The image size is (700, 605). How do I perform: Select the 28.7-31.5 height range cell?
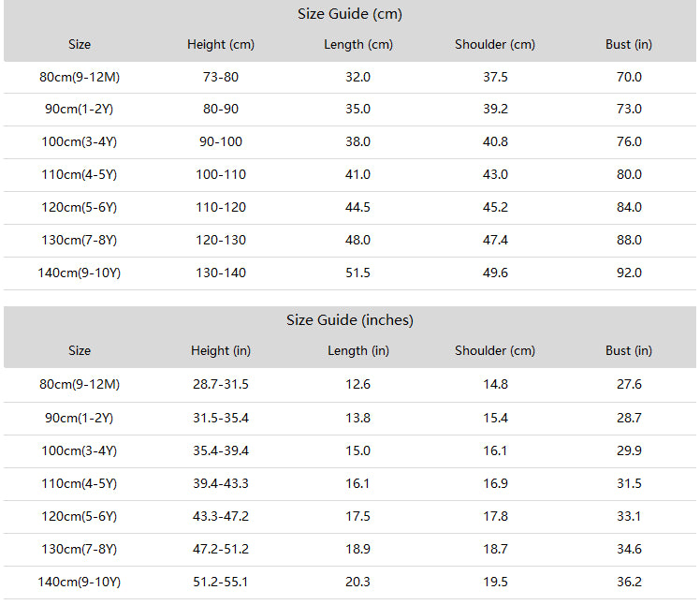pyautogui.click(x=221, y=384)
